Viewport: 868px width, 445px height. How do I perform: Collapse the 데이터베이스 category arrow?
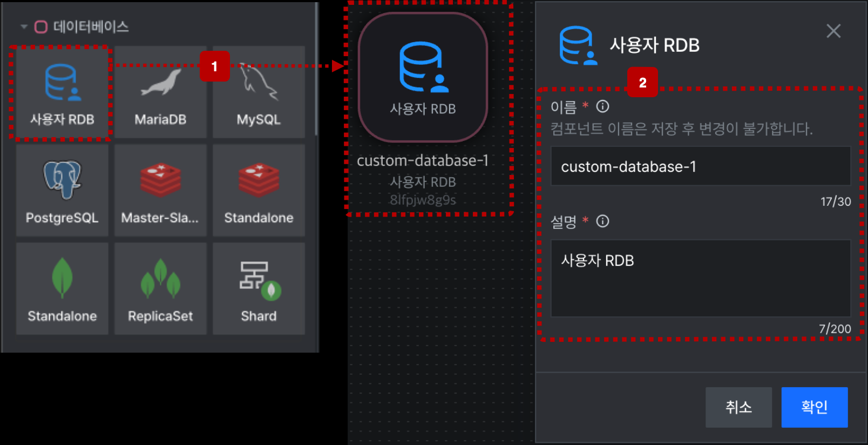coord(24,26)
